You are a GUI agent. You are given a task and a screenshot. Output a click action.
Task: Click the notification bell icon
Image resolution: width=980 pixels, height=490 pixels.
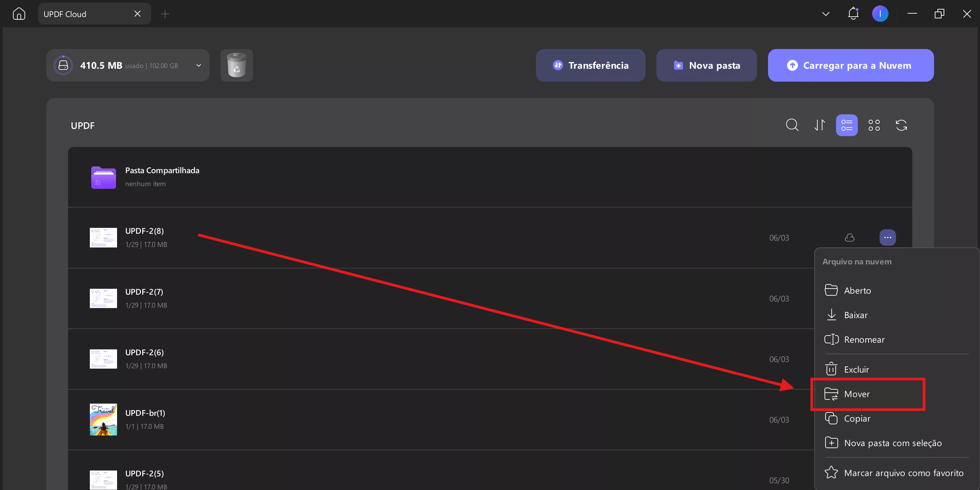pyautogui.click(x=853, y=14)
